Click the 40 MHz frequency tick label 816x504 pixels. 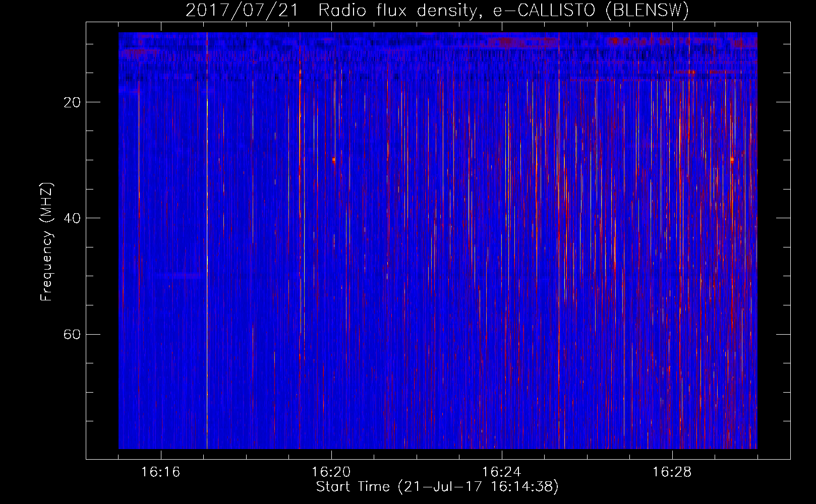click(x=72, y=218)
